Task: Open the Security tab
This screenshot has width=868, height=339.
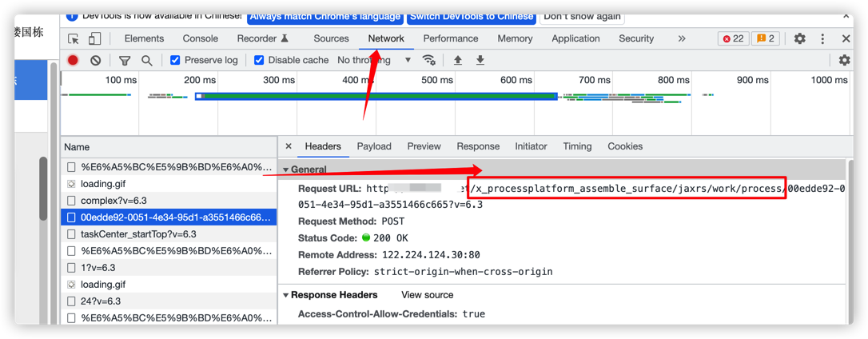Action: coord(636,38)
